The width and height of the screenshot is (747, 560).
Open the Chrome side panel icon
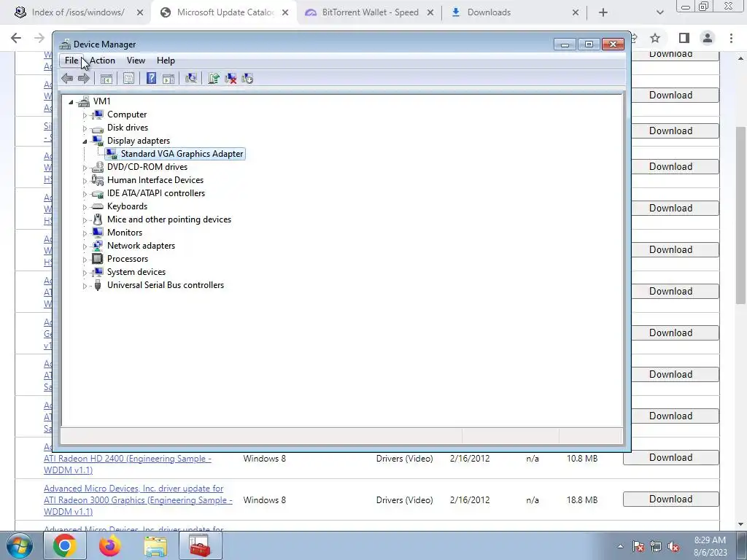click(x=684, y=38)
